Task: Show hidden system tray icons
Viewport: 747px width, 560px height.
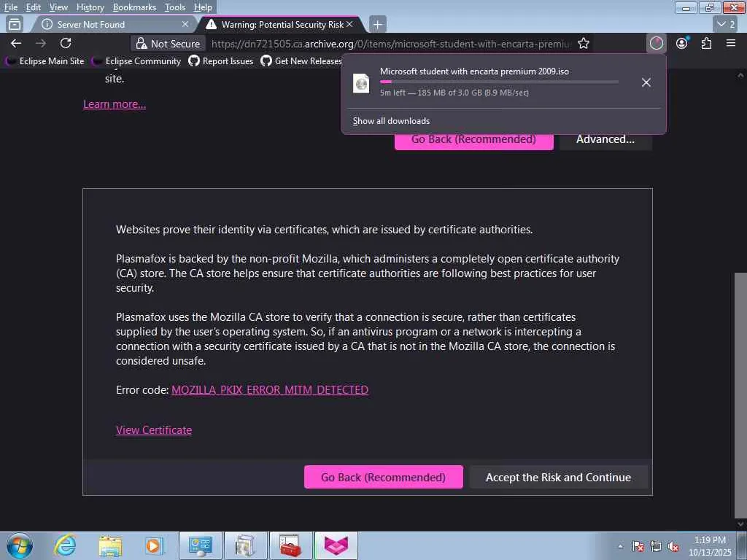Action: (620, 547)
